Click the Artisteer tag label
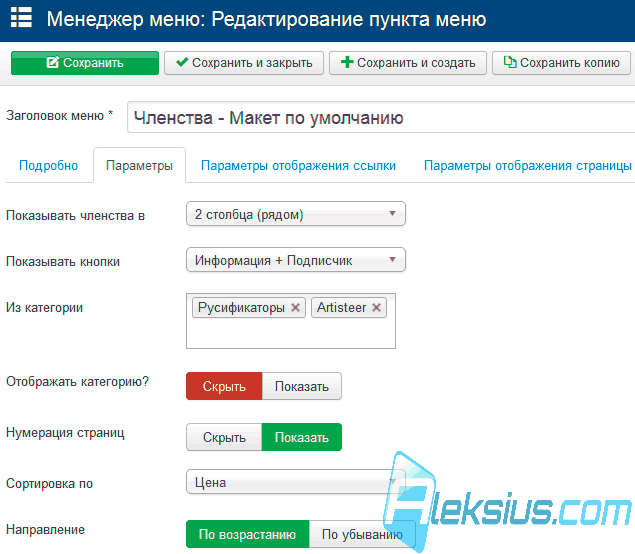 pos(341,308)
